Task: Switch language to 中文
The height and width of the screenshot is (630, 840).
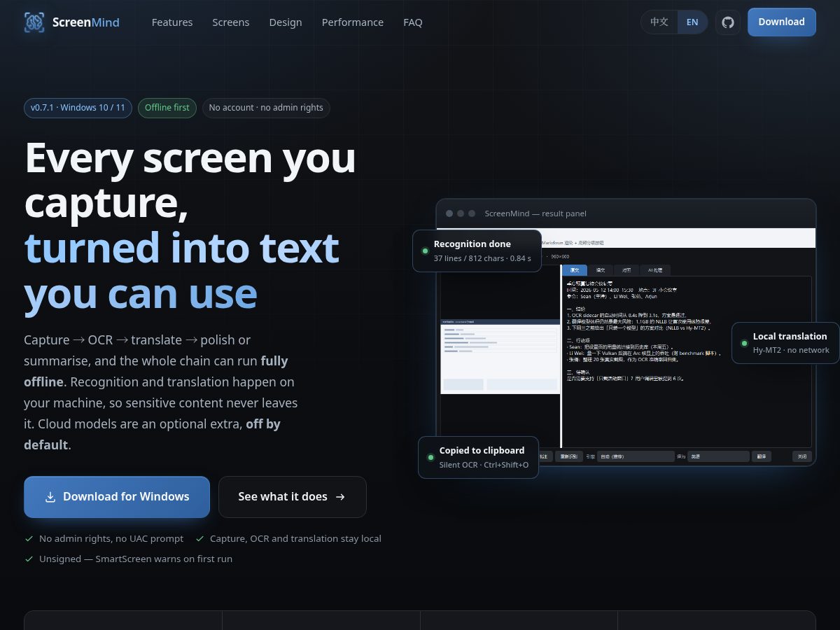Action: tap(659, 22)
